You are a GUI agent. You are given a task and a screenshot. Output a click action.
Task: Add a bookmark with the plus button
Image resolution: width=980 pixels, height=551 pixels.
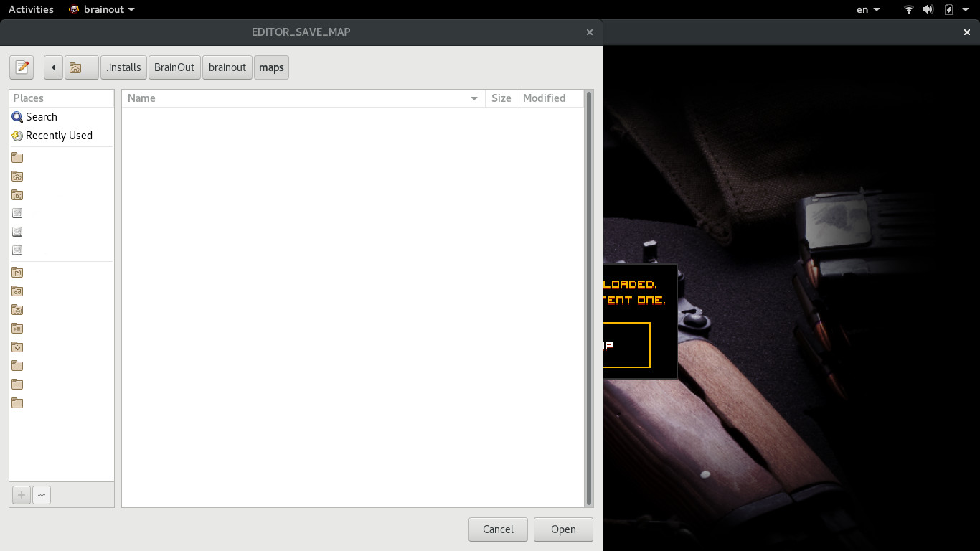pos(22,495)
